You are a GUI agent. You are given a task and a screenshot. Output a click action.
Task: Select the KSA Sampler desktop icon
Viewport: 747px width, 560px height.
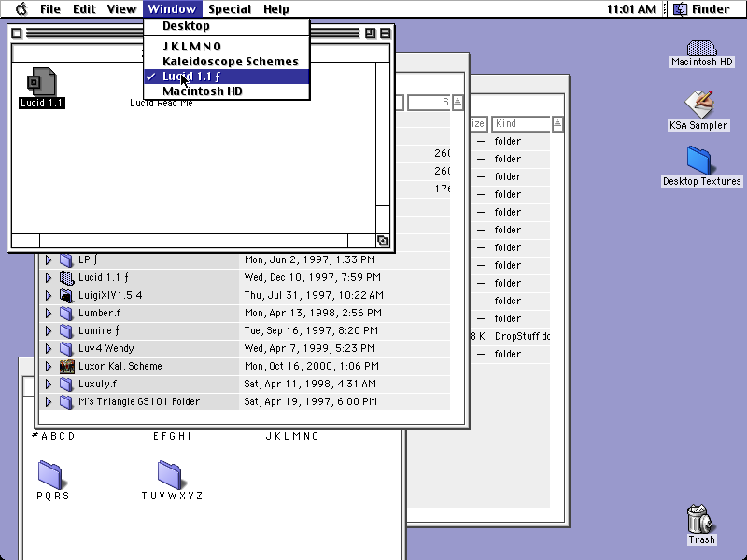tap(698, 104)
